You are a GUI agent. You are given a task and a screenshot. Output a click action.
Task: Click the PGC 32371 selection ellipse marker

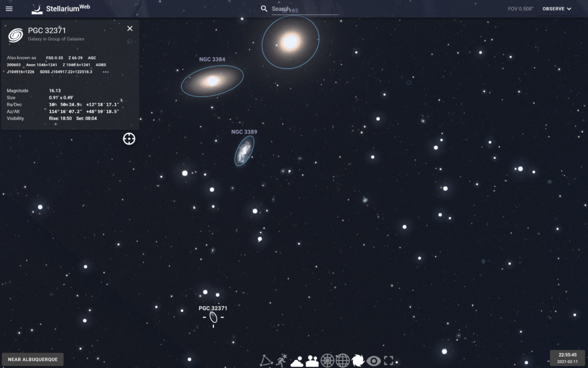(214, 317)
